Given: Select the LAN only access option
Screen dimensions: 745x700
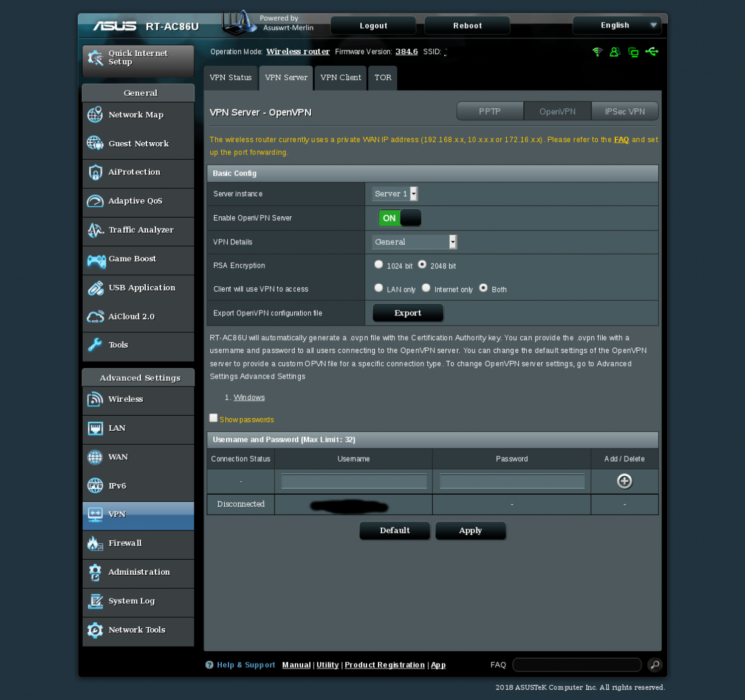Looking at the screenshot, I should [379, 288].
